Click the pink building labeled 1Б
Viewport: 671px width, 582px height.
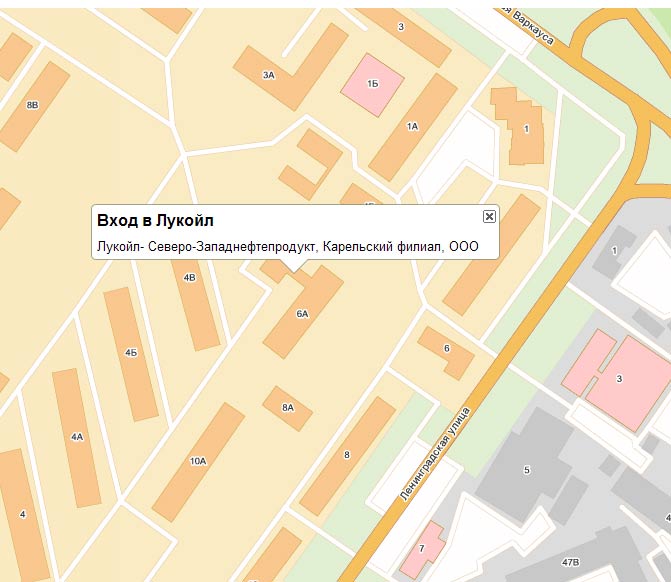pos(372,83)
